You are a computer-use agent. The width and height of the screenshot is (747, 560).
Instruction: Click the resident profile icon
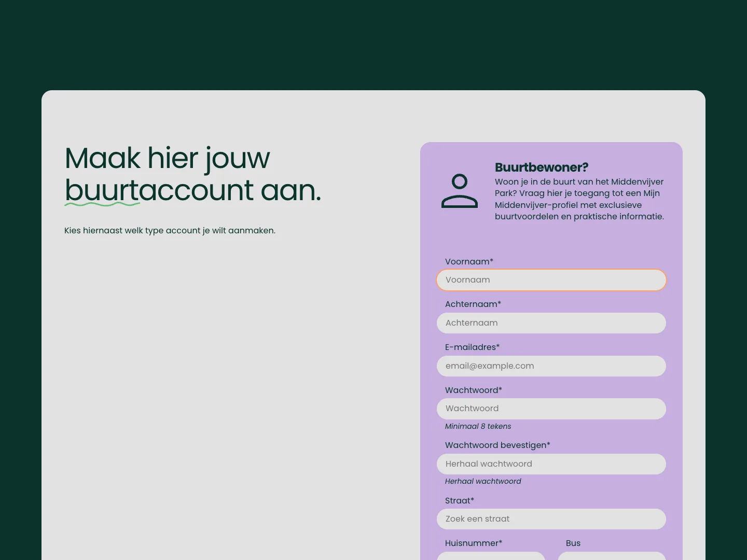pos(460,191)
